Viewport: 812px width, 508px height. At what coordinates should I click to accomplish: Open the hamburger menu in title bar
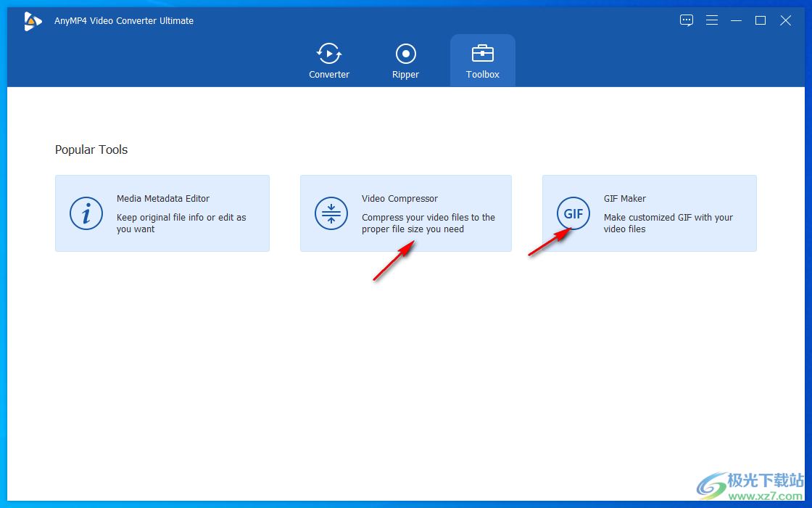[x=711, y=20]
